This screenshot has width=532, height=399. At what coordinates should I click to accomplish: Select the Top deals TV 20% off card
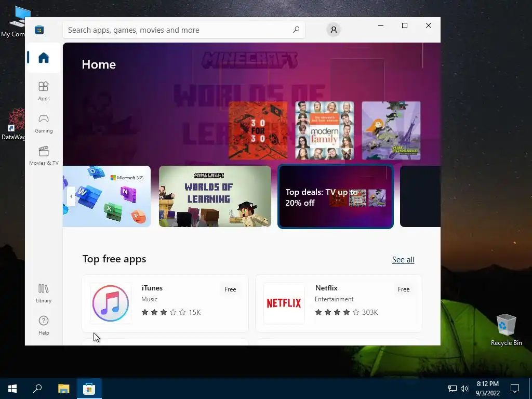[336, 196]
